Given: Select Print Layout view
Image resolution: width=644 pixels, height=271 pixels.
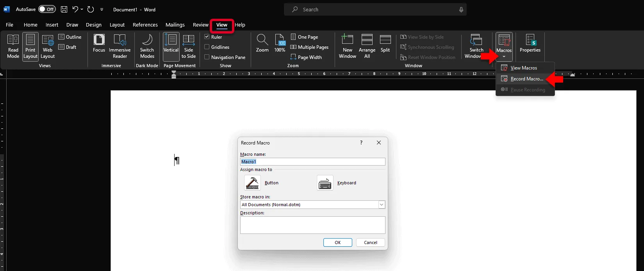Looking at the screenshot, I should (30, 46).
